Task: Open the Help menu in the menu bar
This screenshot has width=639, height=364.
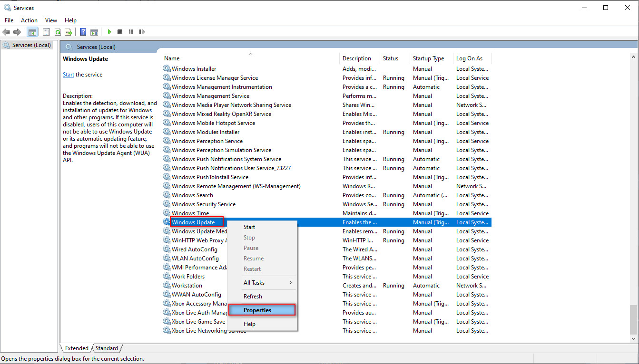Action: [70, 20]
